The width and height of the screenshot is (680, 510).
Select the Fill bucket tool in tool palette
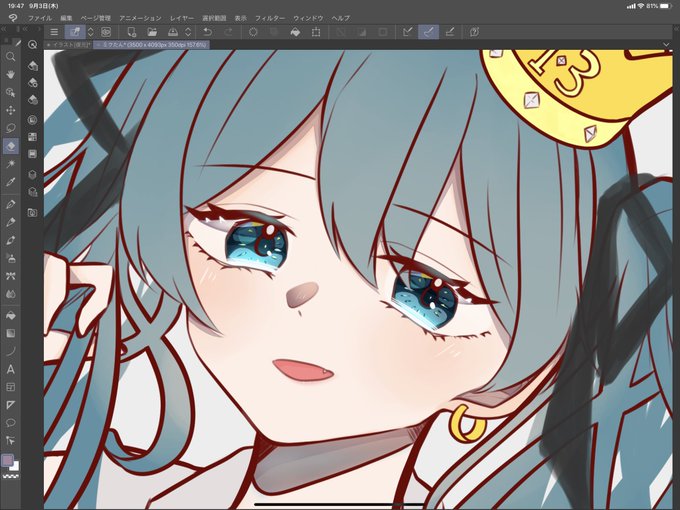pos(11,316)
